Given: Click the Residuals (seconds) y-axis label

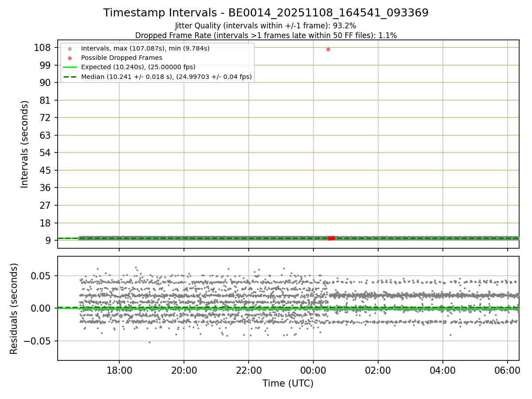Looking at the screenshot, I should pos(14,309).
